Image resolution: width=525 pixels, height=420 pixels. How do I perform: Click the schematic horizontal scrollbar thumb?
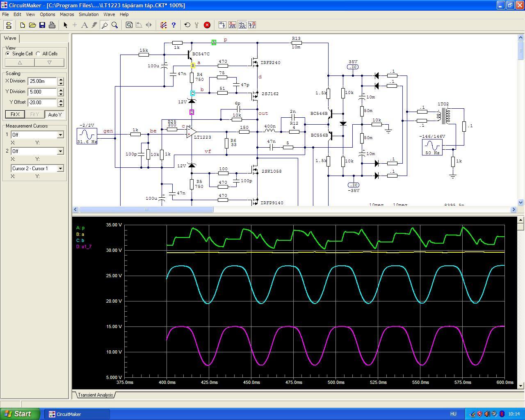[146, 210]
